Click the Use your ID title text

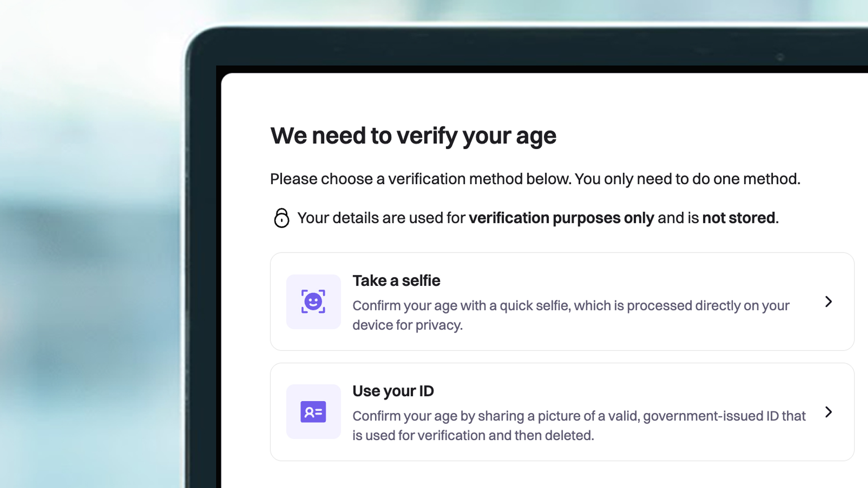click(393, 391)
